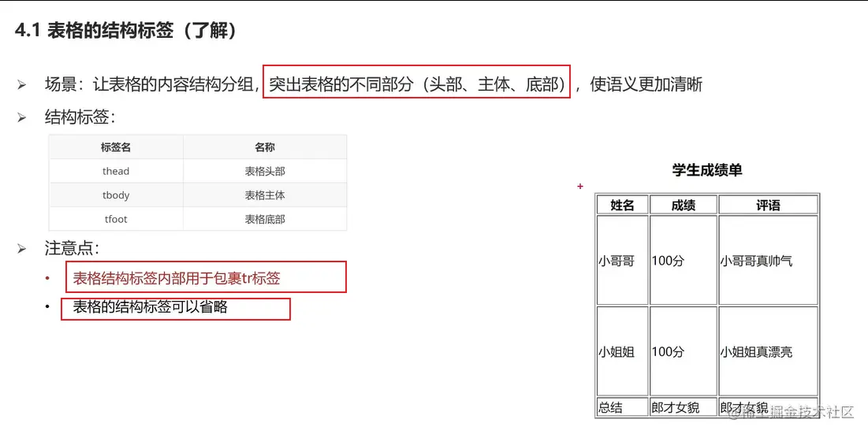Click the caption "学生成绩单"

point(707,170)
